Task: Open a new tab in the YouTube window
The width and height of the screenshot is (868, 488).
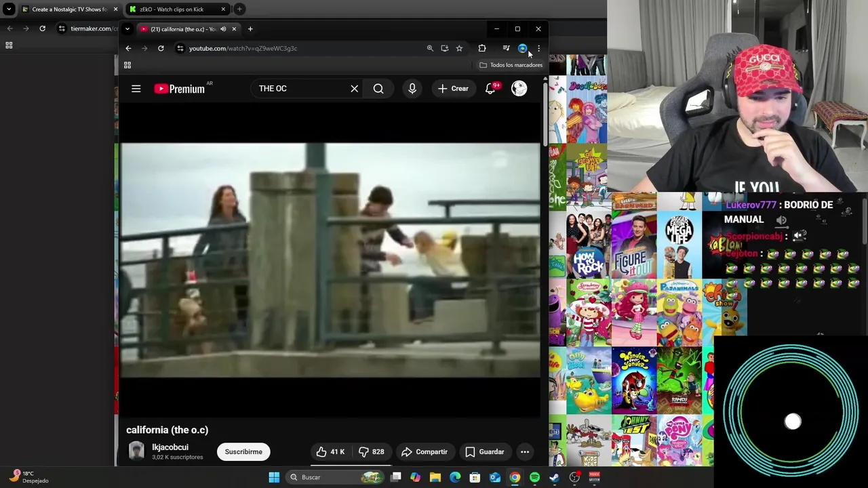Action: [x=250, y=29]
